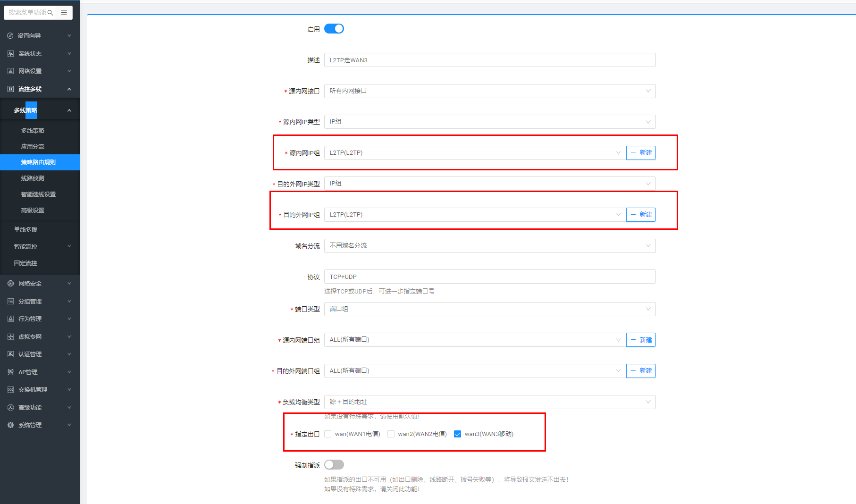Screen dimensions: 856x504
Task: Click the AP管理 icon in sidebar
Action: tap(10, 372)
